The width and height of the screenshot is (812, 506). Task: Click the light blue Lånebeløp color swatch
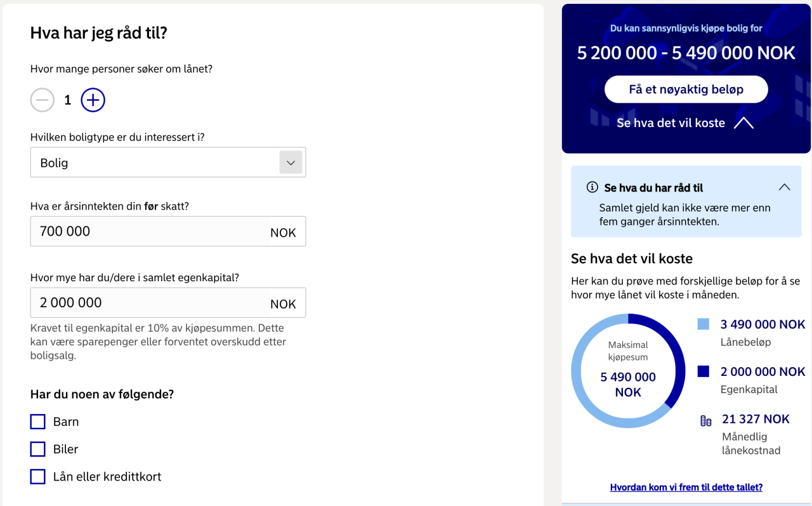pyautogui.click(x=703, y=324)
